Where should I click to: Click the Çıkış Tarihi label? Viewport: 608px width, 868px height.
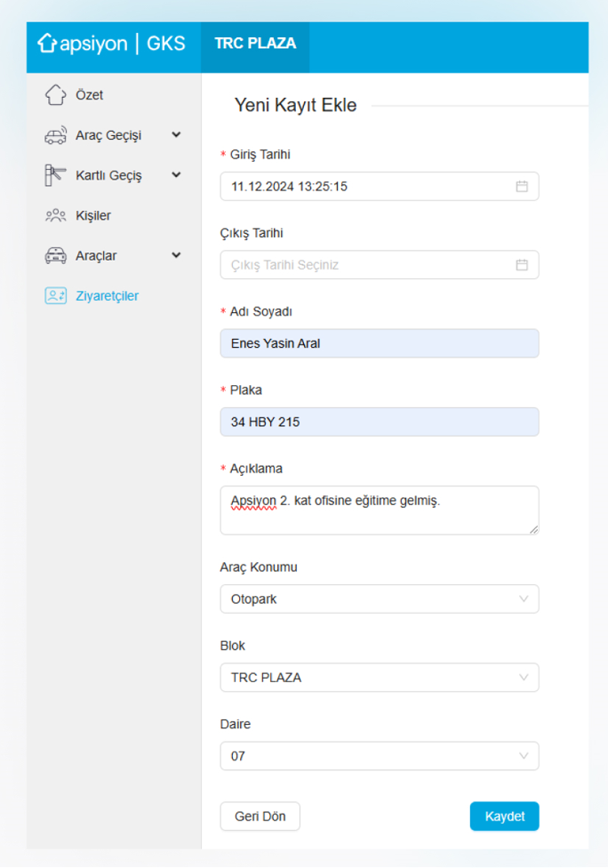[x=252, y=233]
